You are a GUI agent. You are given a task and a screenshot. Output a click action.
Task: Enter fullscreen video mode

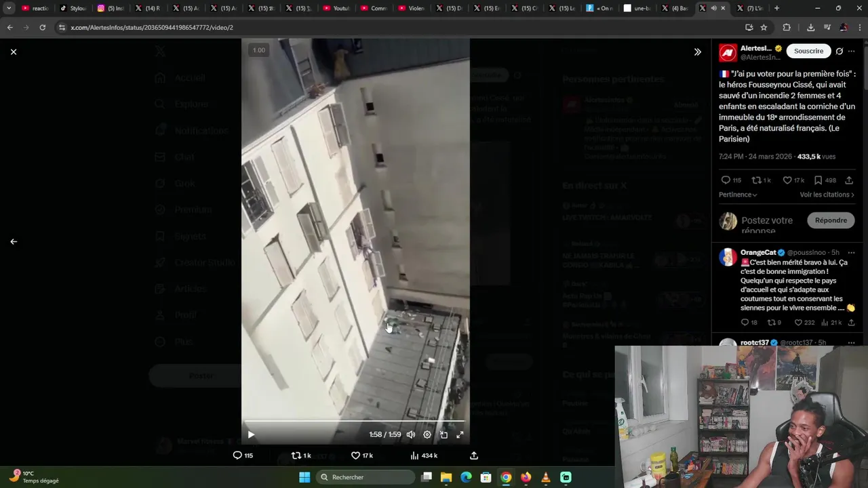(460, 434)
